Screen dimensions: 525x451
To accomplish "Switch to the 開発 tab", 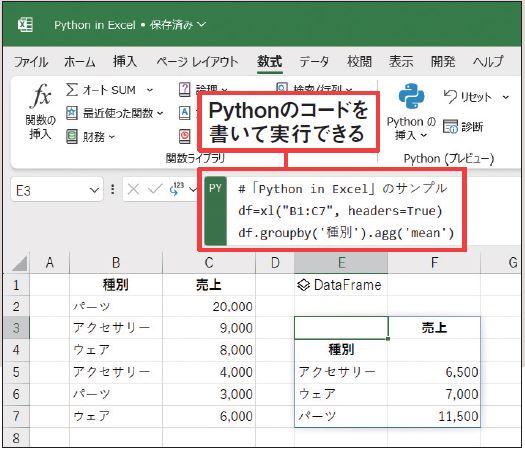I will [x=443, y=62].
